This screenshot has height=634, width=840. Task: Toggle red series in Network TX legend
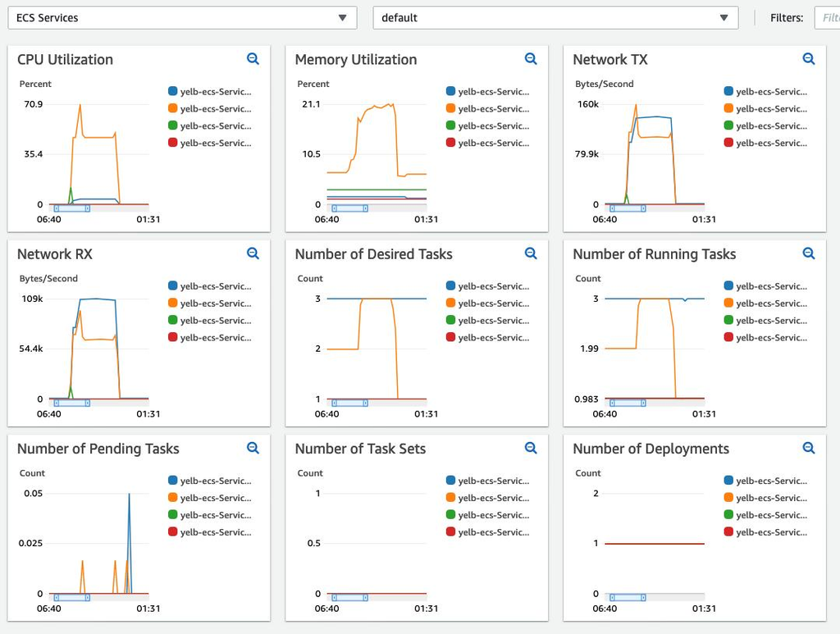point(765,143)
